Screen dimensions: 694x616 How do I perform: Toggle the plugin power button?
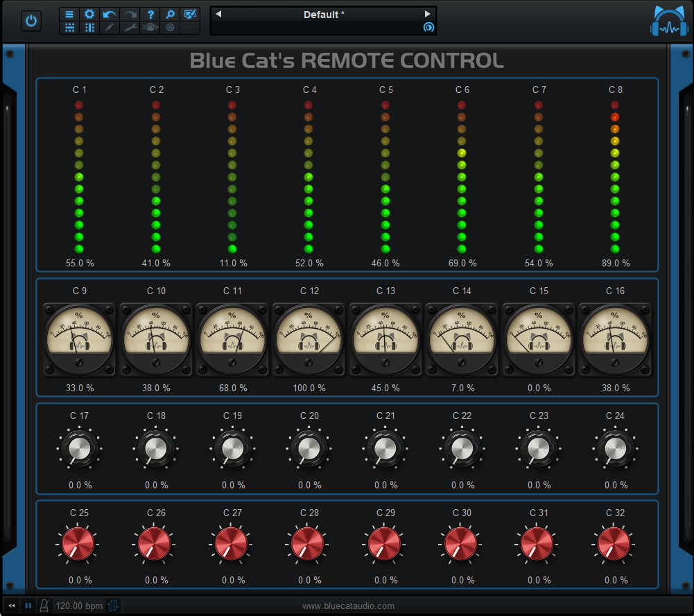31,20
